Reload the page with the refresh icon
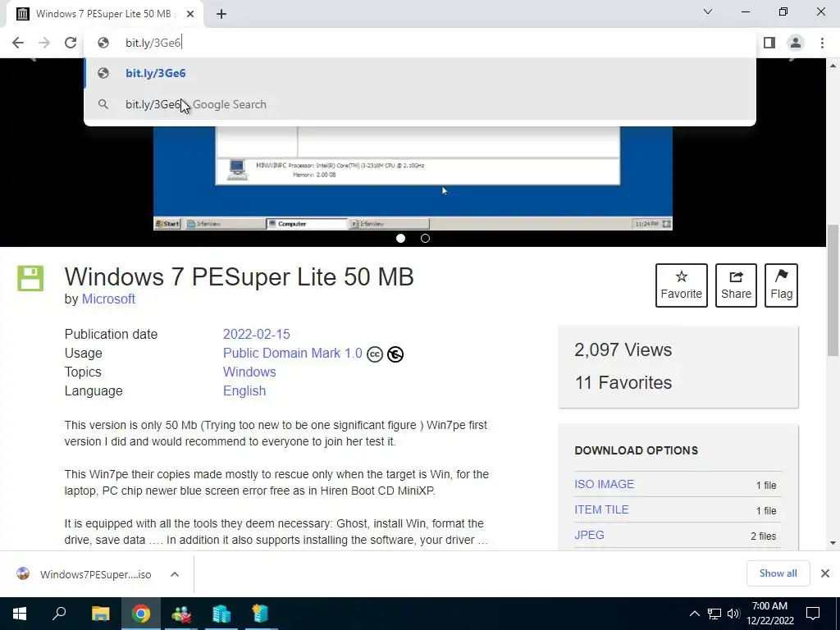 coord(71,43)
